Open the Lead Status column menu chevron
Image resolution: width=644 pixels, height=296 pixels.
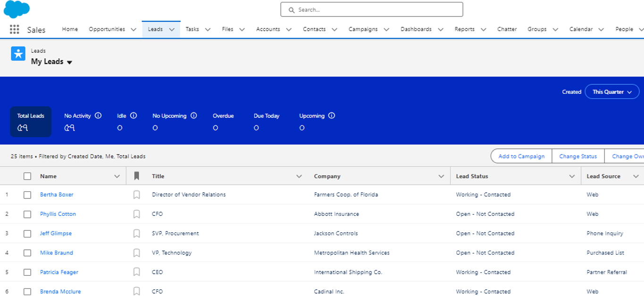coord(572,176)
